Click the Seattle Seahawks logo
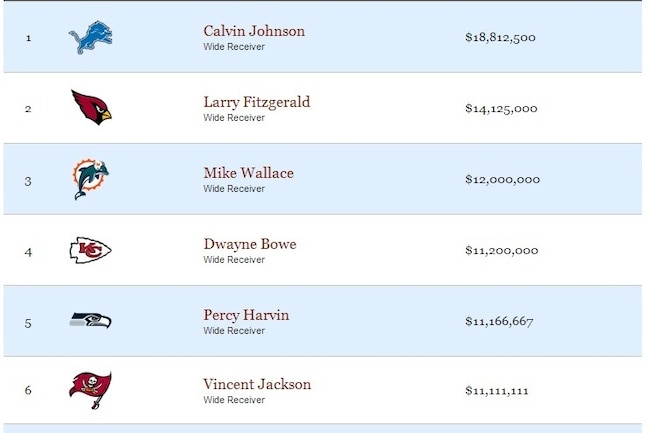649x433 pixels. tap(90, 321)
